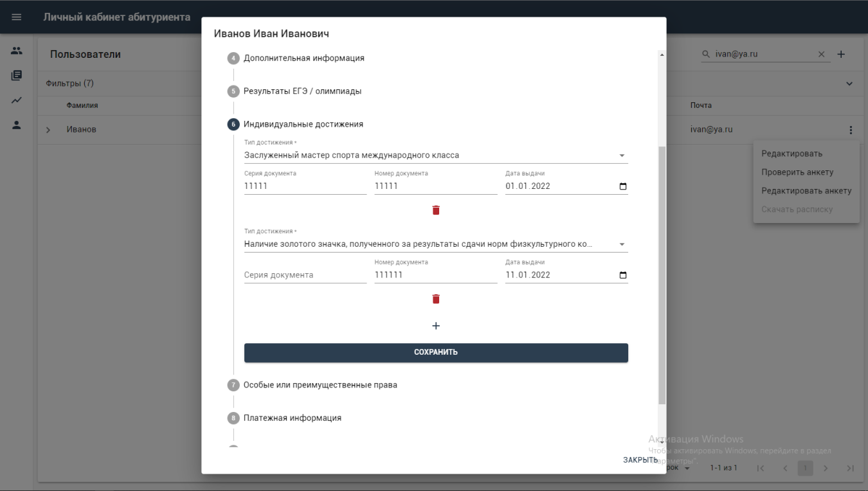Image resolution: width=868 pixels, height=491 pixels.
Task: Click the 1-1 из 1 pagination text
Action: point(724,468)
